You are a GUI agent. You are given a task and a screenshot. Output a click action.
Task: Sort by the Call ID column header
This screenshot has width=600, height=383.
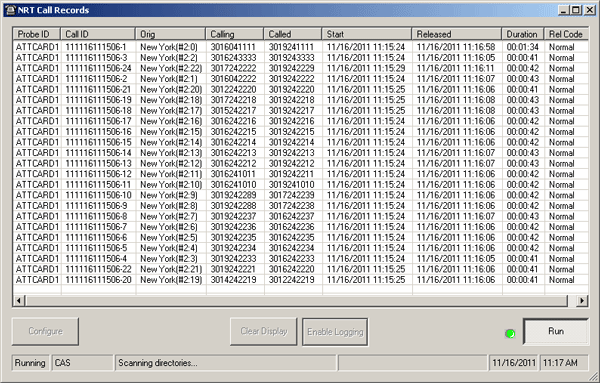point(98,34)
